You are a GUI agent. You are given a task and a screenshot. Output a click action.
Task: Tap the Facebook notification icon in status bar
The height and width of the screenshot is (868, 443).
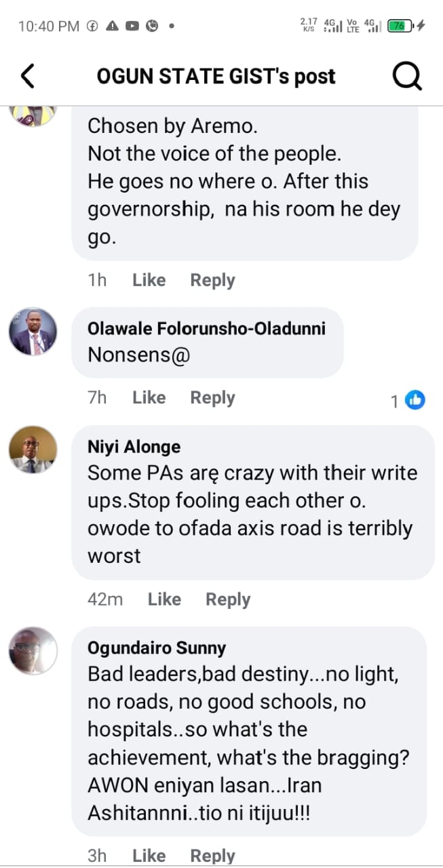(x=92, y=26)
